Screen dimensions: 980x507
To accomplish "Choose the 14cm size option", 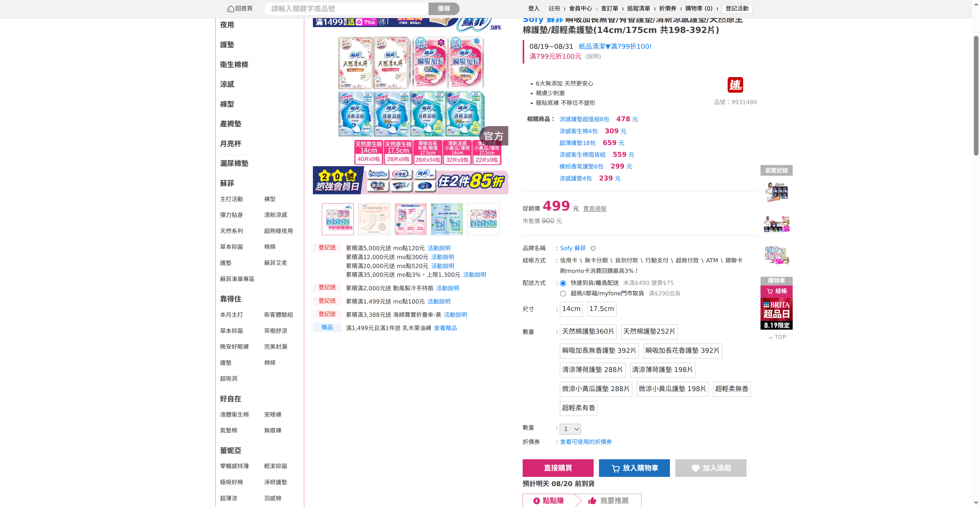I will 571,309.
